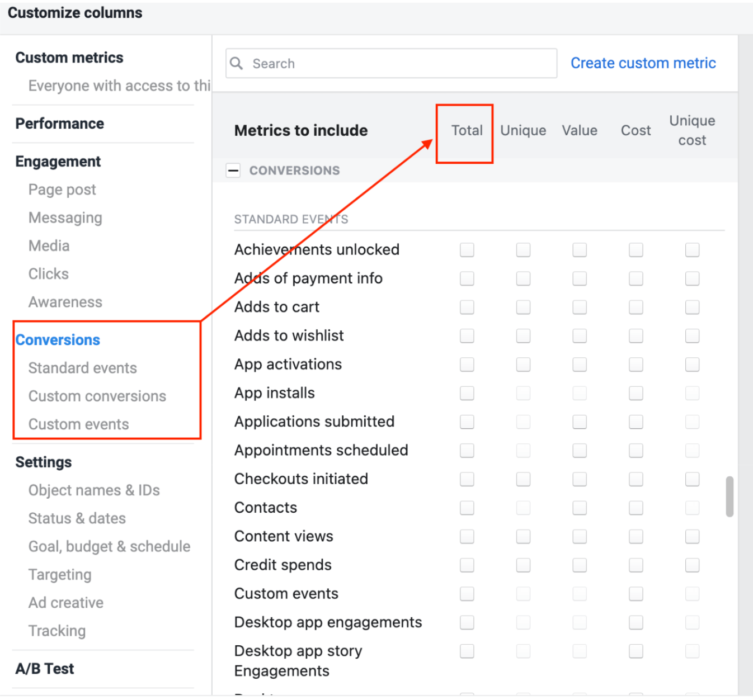
Task: Select Conversions in the sidebar
Action: 58,340
